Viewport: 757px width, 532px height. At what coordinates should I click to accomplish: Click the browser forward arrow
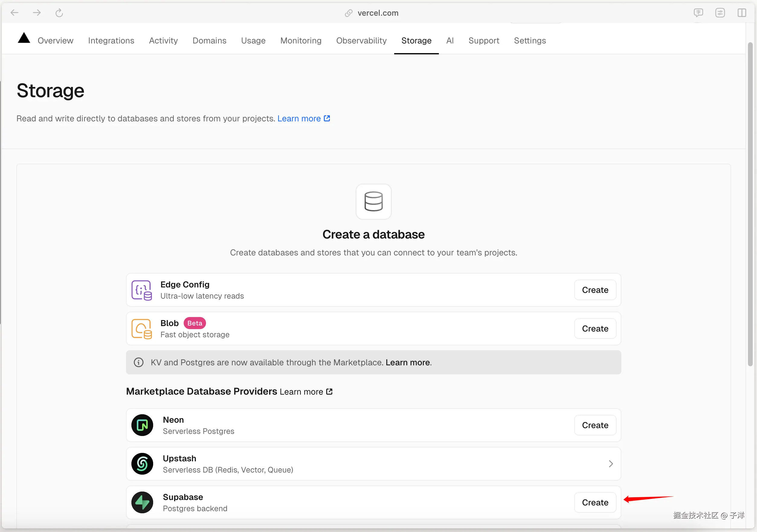pyautogui.click(x=37, y=13)
